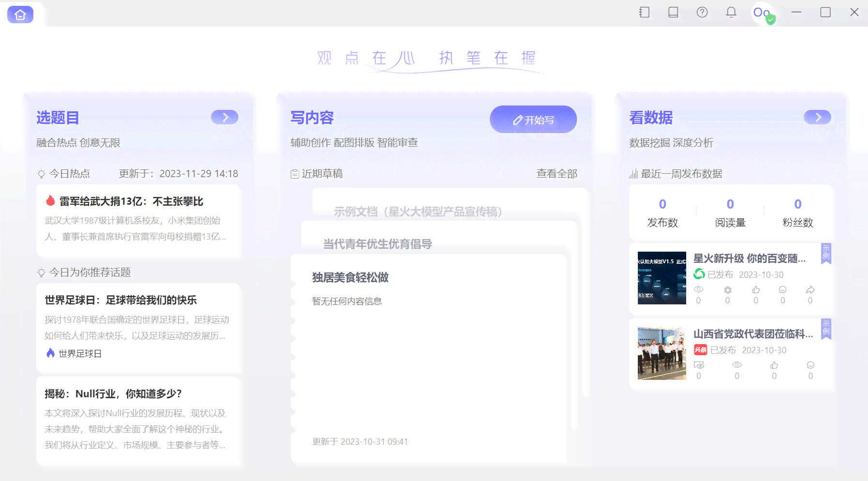Click the red flame icon beside 雷军 headline
868x481 pixels.
(x=50, y=201)
